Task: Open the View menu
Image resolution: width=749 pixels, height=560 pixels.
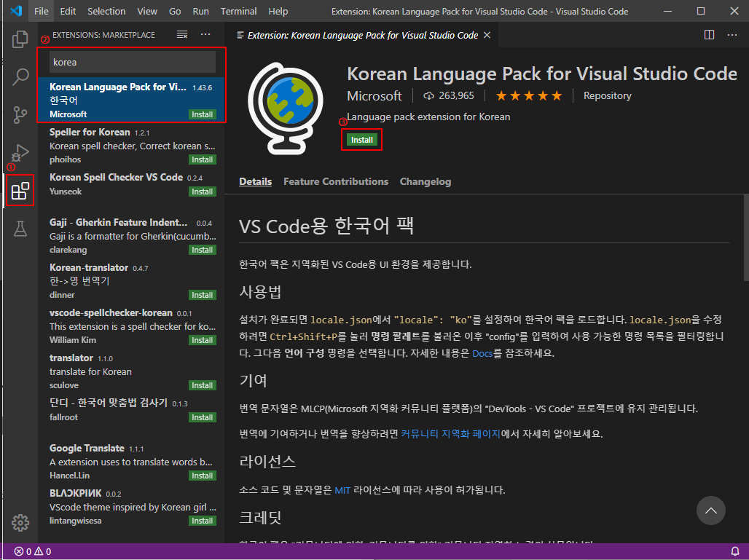Action: (x=147, y=11)
